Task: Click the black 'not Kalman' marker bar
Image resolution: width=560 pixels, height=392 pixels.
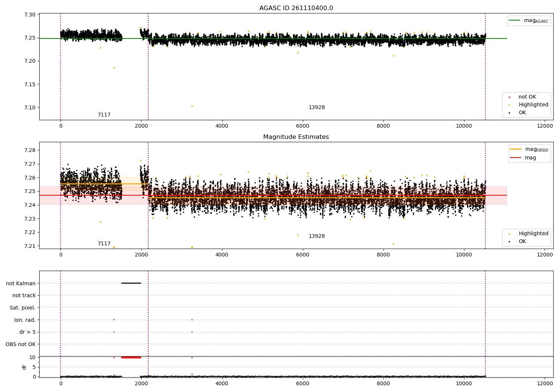Action: [131, 283]
